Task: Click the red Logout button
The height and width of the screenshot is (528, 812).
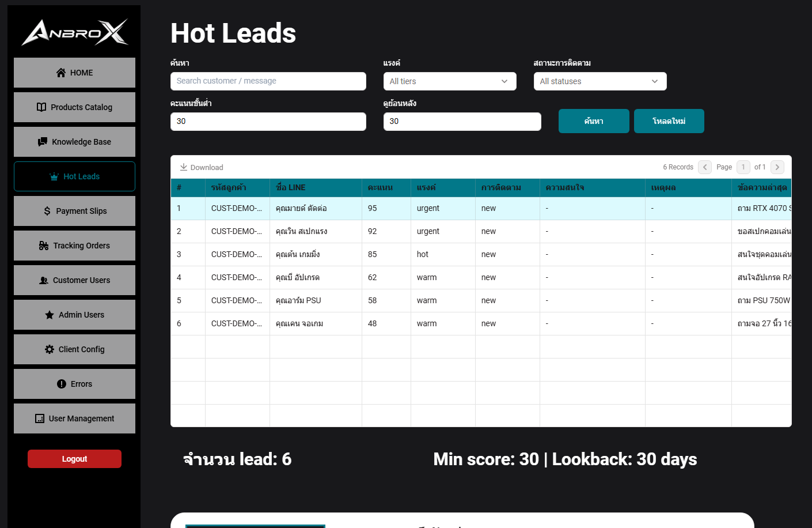Action: pyautogui.click(x=74, y=459)
